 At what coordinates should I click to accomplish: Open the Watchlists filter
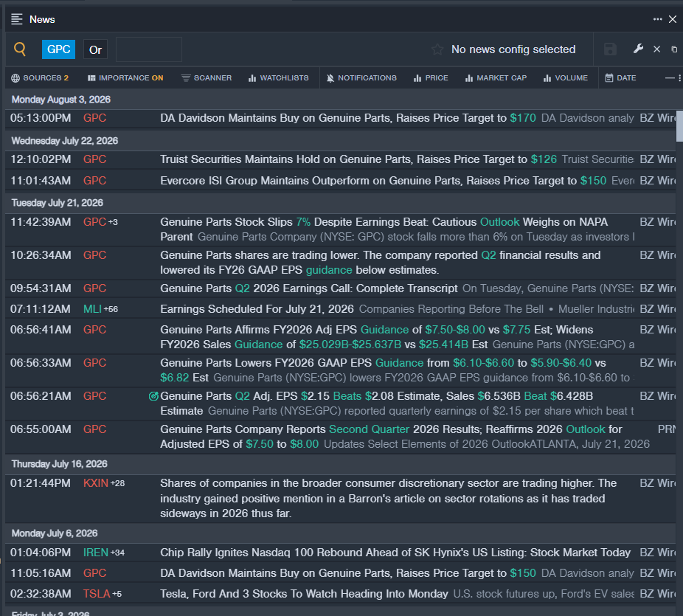coord(278,78)
